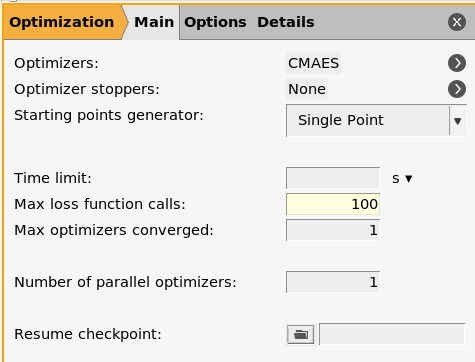Click the Starting points generator label

point(109,115)
